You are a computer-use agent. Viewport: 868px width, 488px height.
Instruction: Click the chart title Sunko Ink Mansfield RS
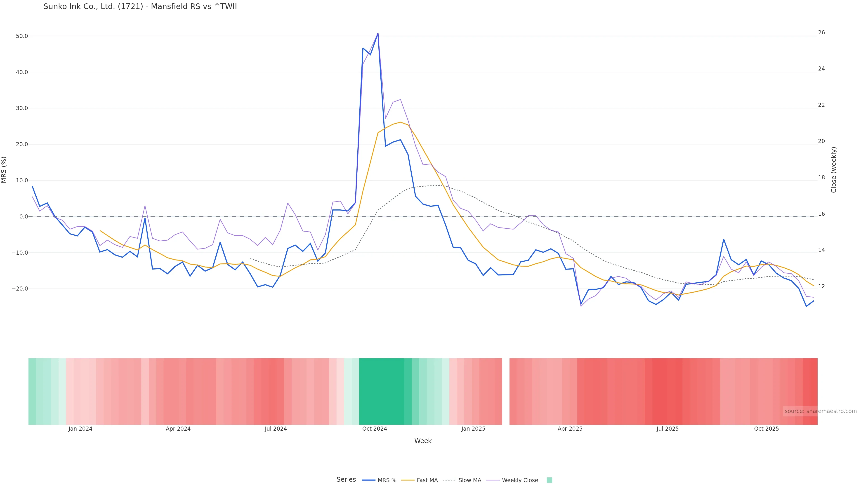pos(140,6)
